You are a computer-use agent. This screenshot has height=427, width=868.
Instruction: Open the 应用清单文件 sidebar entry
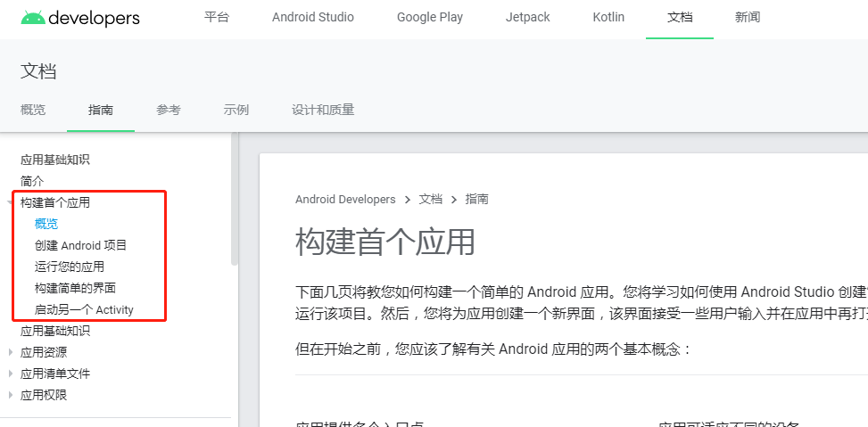tap(54, 374)
